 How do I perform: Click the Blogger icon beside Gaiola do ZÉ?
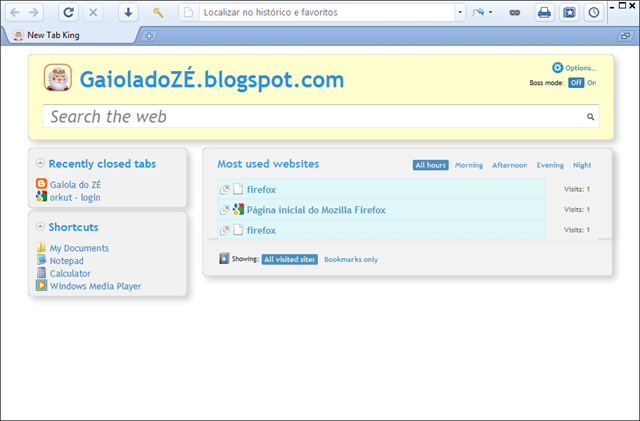(41, 184)
